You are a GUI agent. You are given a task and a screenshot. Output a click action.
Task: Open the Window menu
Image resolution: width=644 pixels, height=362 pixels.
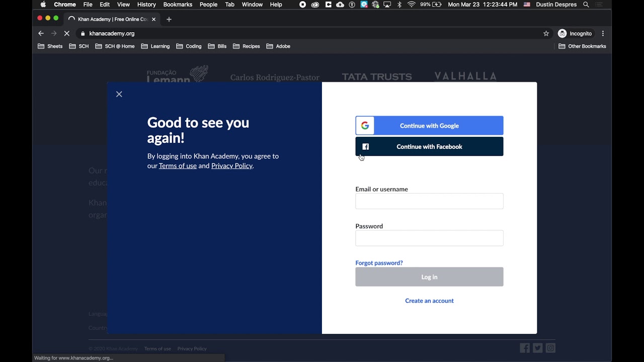click(252, 5)
